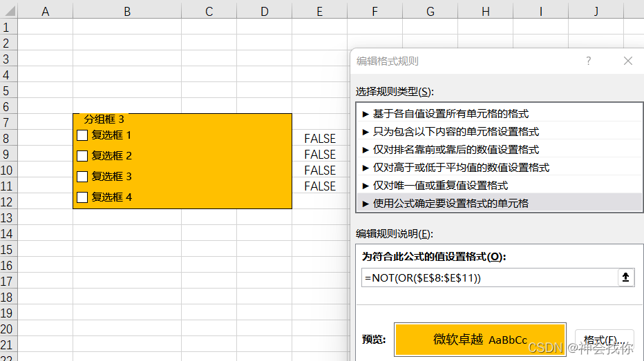This screenshot has height=361, width=644.
Task: Check the 复选框 1 checkbox
Action: coord(82,135)
